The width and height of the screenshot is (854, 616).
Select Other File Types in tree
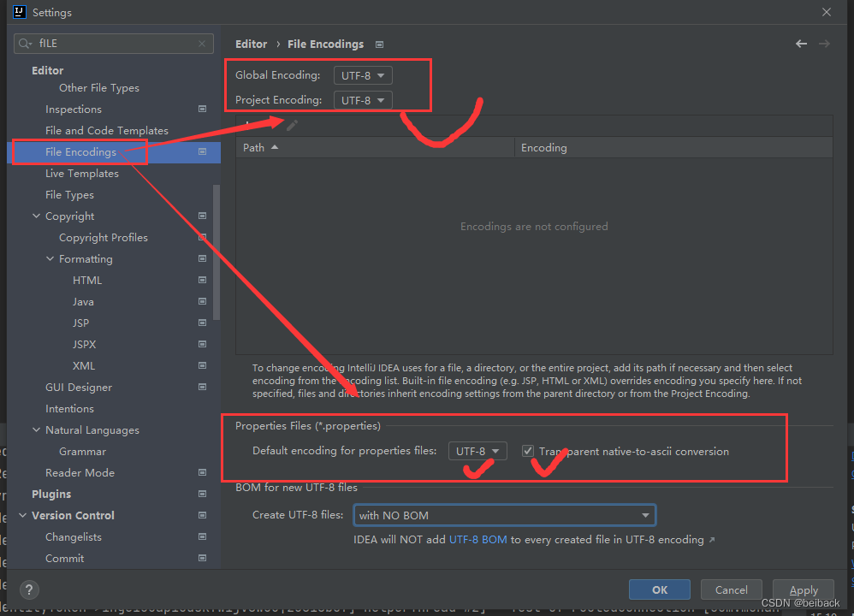point(99,87)
